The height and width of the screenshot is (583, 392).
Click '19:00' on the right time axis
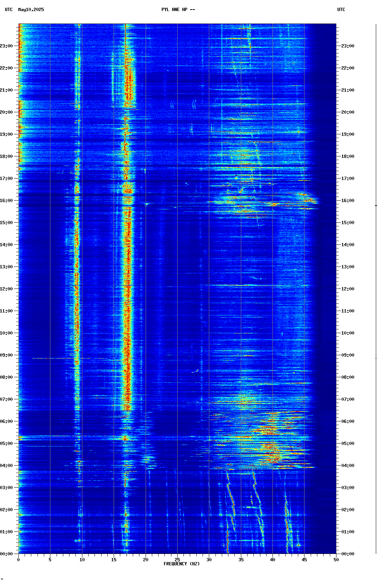(348, 134)
